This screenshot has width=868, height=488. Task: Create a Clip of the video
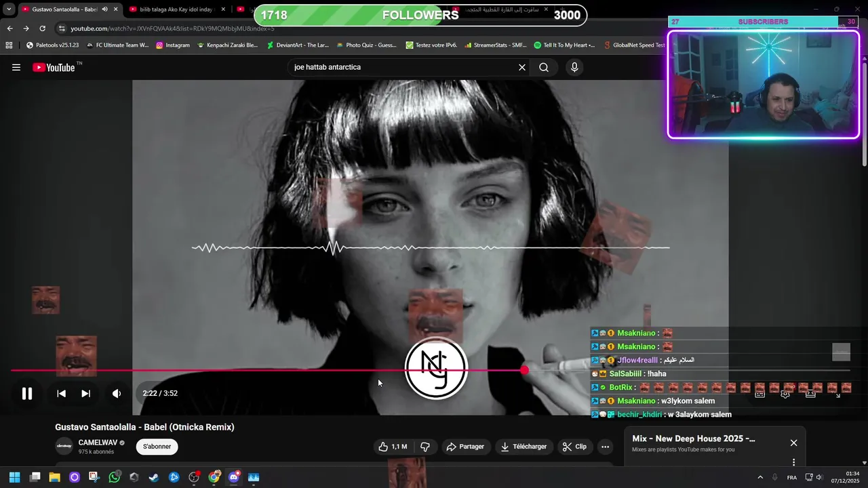point(574,447)
